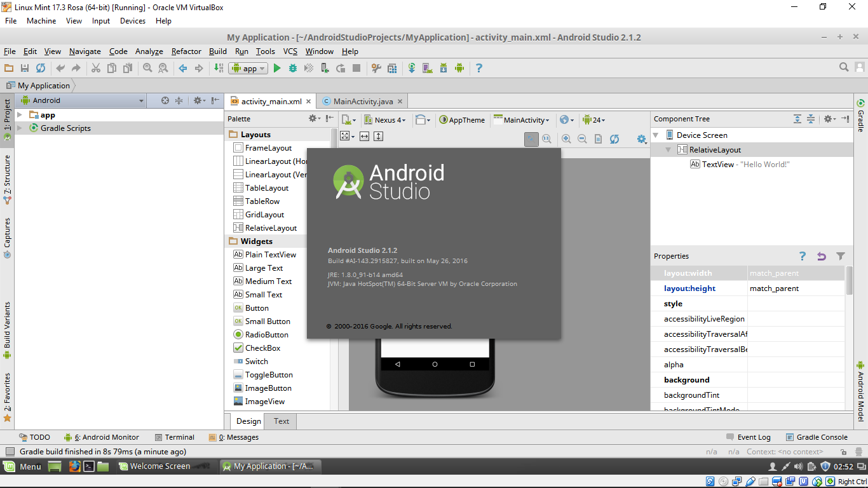Click the layout:height value match_parent
The height and width of the screenshot is (488, 868).
[x=796, y=288]
